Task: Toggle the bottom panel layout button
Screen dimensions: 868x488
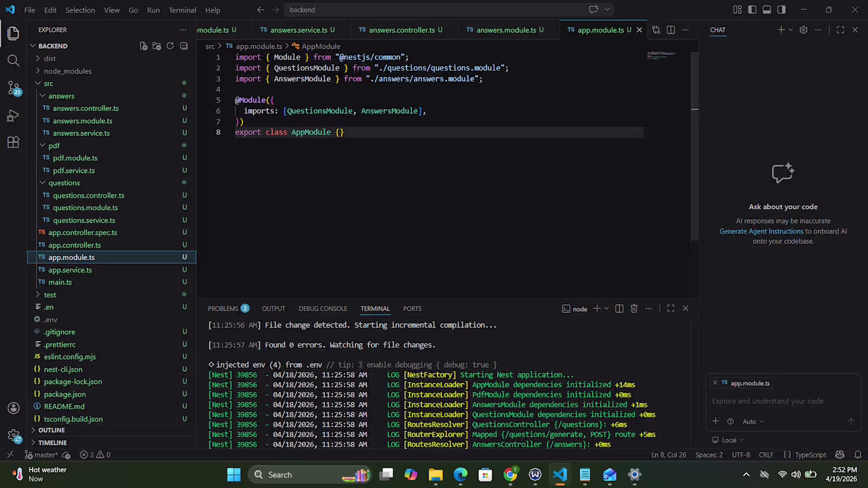Action: pyautogui.click(x=767, y=10)
